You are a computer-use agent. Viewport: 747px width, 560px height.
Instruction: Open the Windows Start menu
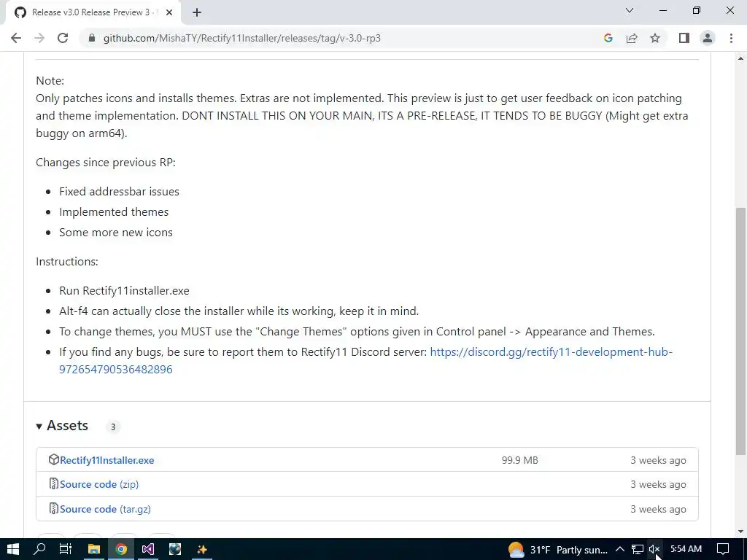coord(13,550)
